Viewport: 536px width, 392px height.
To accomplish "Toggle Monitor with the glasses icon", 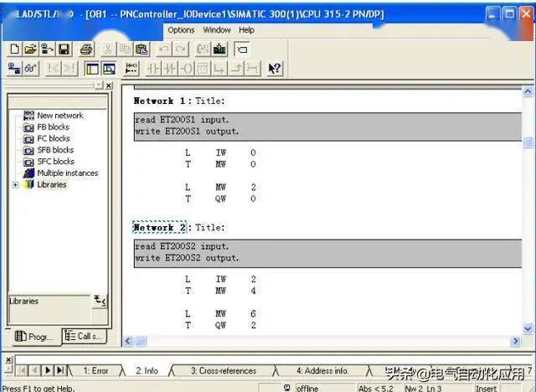I will click(x=31, y=69).
